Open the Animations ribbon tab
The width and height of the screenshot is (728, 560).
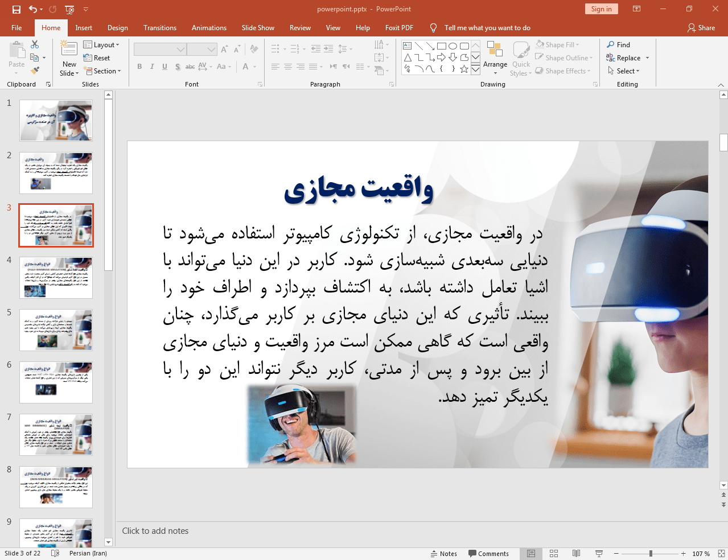click(209, 28)
